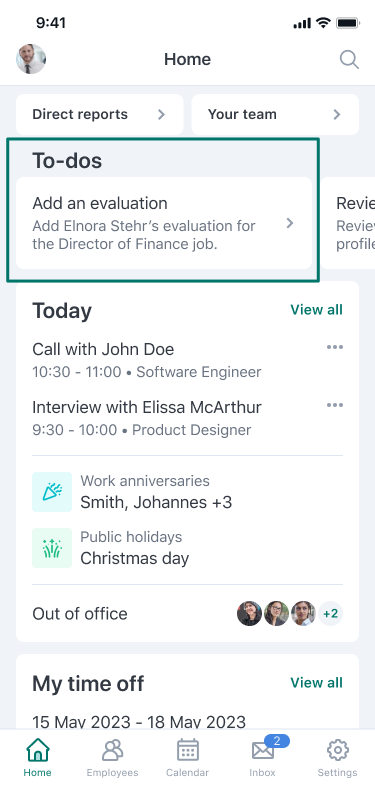375x791 pixels.
Task: Open the search magnifier icon
Action: click(x=349, y=60)
